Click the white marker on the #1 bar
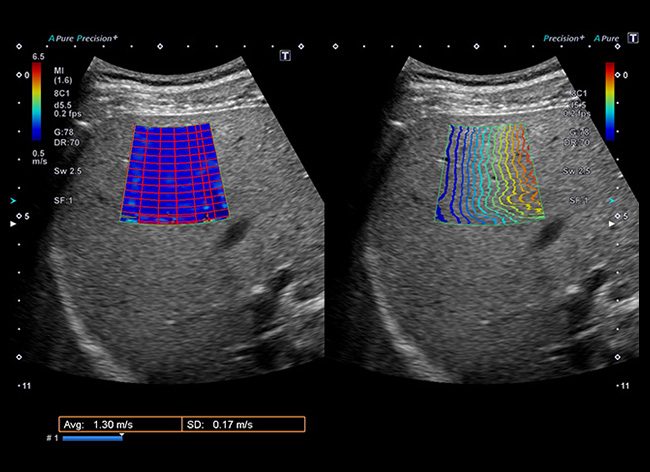The height and width of the screenshot is (472, 650). [121, 436]
